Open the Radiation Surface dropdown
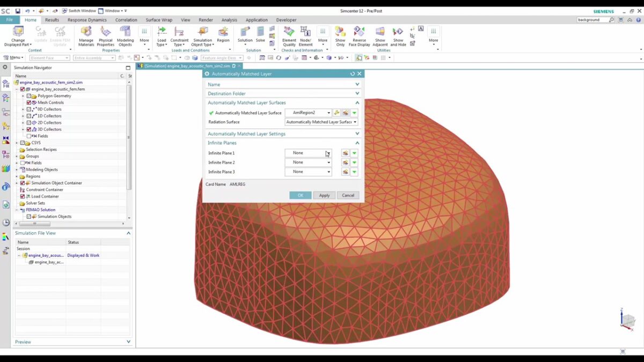The height and width of the screenshot is (362, 644). click(x=321, y=122)
